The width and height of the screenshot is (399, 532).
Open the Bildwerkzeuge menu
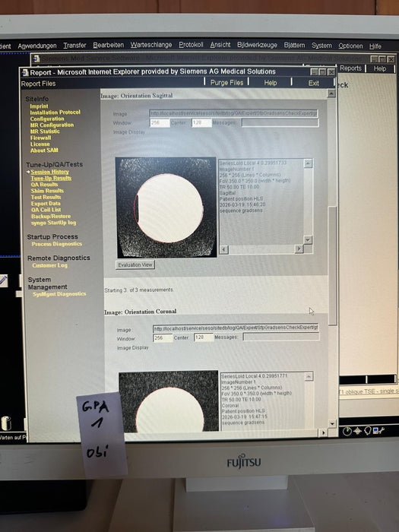tap(257, 45)
